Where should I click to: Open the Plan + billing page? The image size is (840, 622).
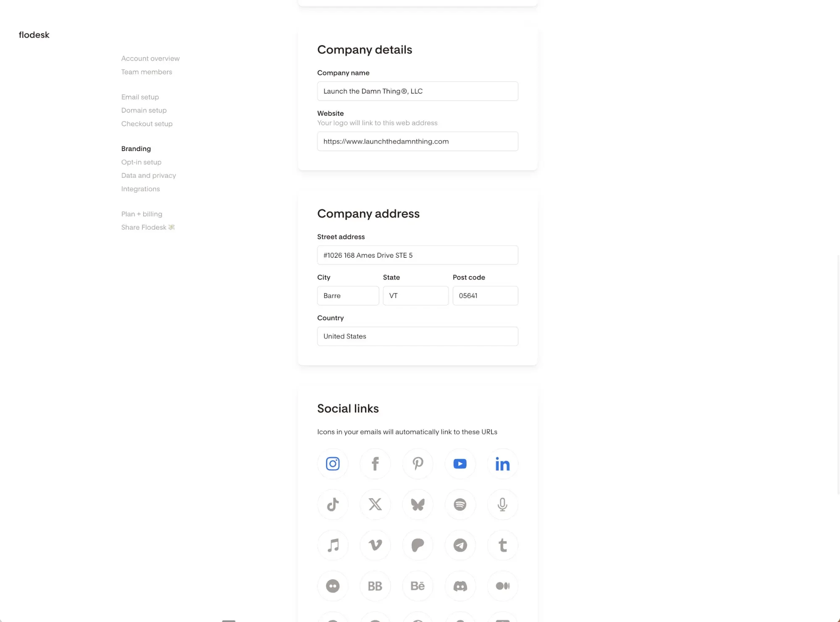(x=142, y=214)
